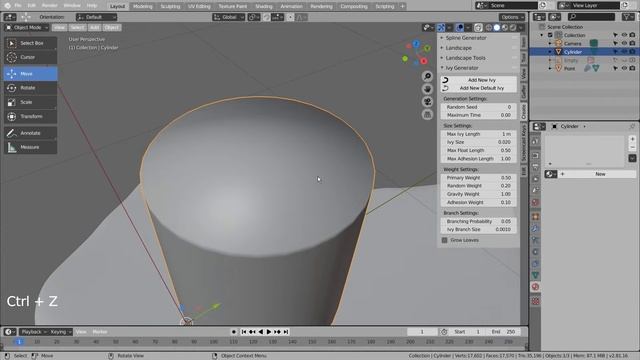Open the Outliner filter dropdown

[x=628, y=17]
